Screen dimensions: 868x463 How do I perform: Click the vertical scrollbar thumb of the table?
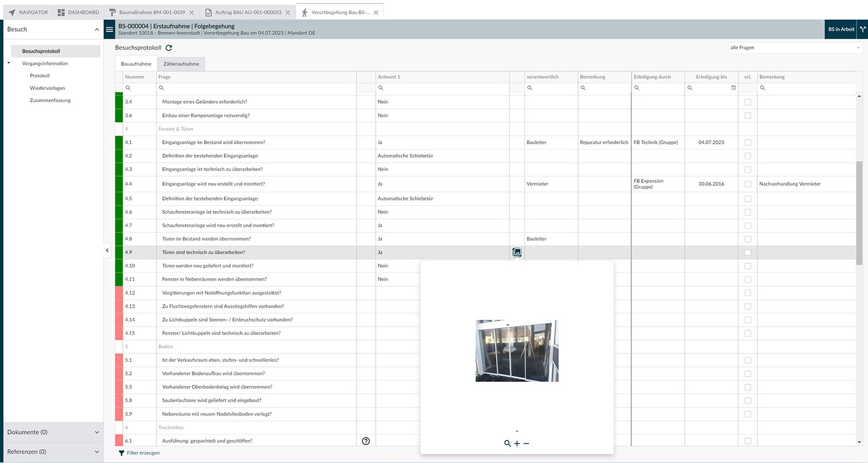pyautogui.click(x=859, y=213)
